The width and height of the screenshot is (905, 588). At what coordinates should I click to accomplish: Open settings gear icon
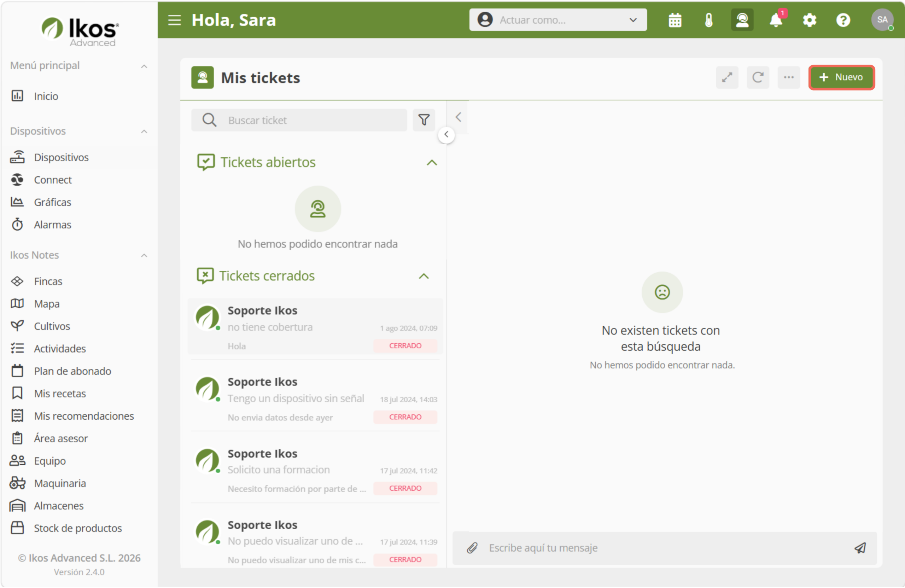[x=809, y=20]
